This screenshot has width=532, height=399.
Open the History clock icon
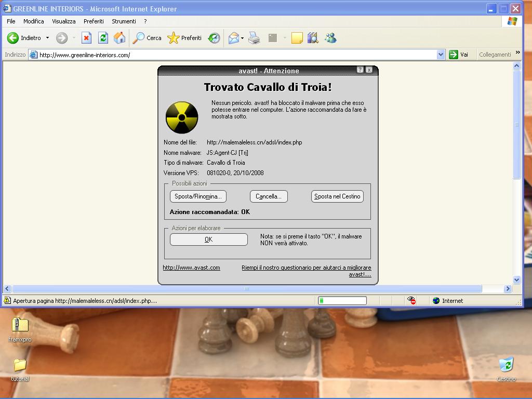pyautogui.click(x=214, y=38)
